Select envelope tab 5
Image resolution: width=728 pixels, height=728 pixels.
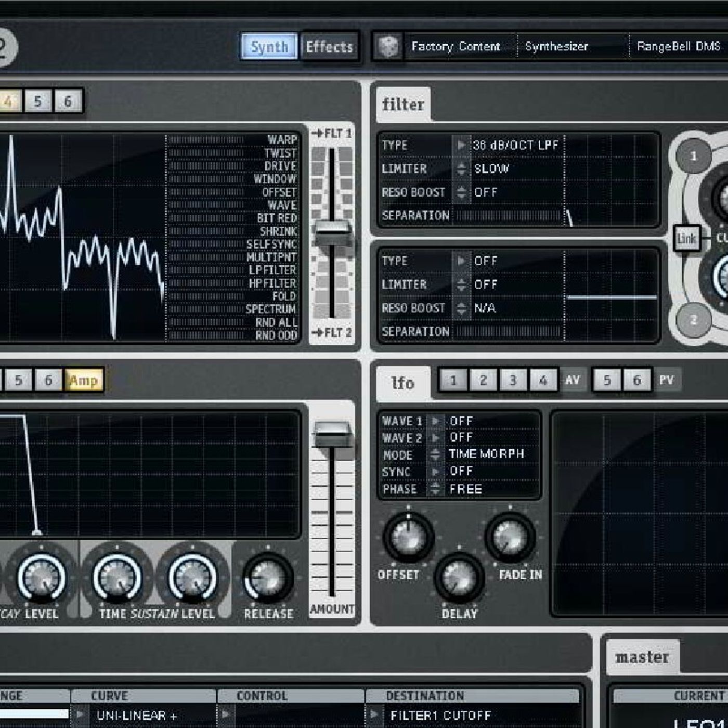tap(19, 380)
